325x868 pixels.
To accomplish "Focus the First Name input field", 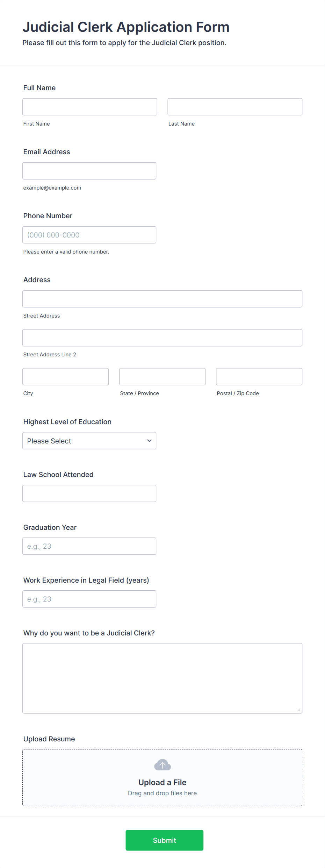I will [90, 107].
